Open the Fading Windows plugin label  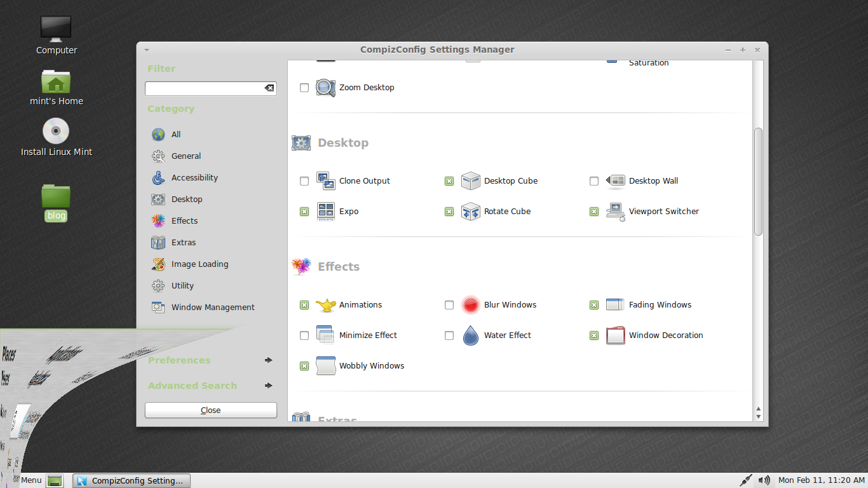tap(660, 305)
